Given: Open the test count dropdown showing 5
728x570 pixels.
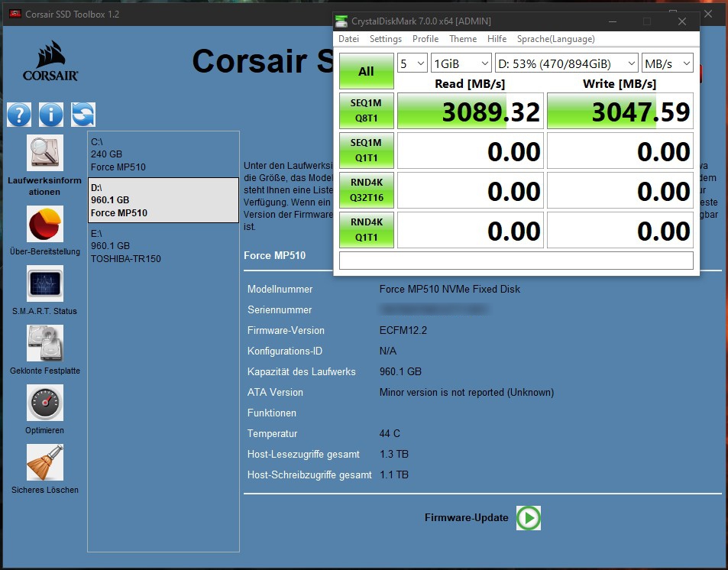Looking at the screenshot, I should [x=413, y=63].
